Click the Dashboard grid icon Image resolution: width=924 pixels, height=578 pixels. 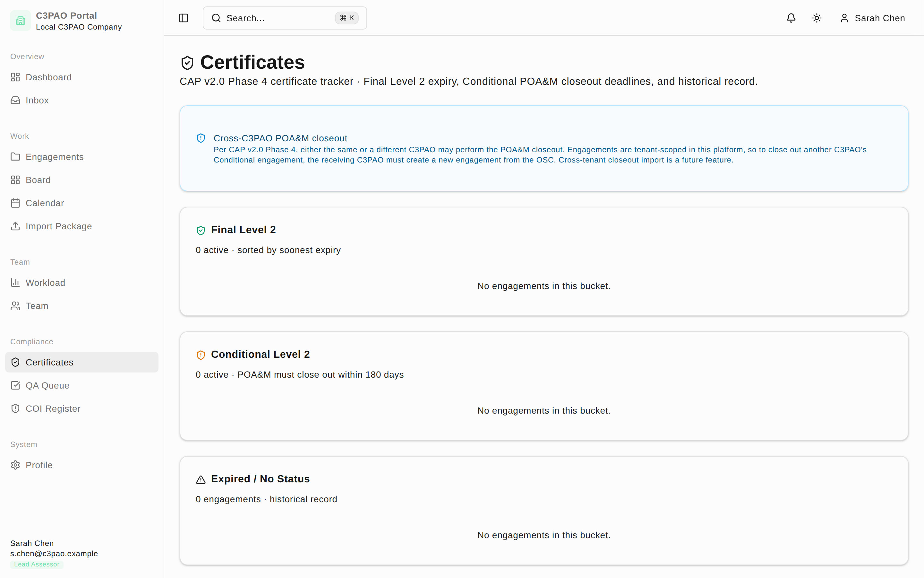(x=15, y=77)
